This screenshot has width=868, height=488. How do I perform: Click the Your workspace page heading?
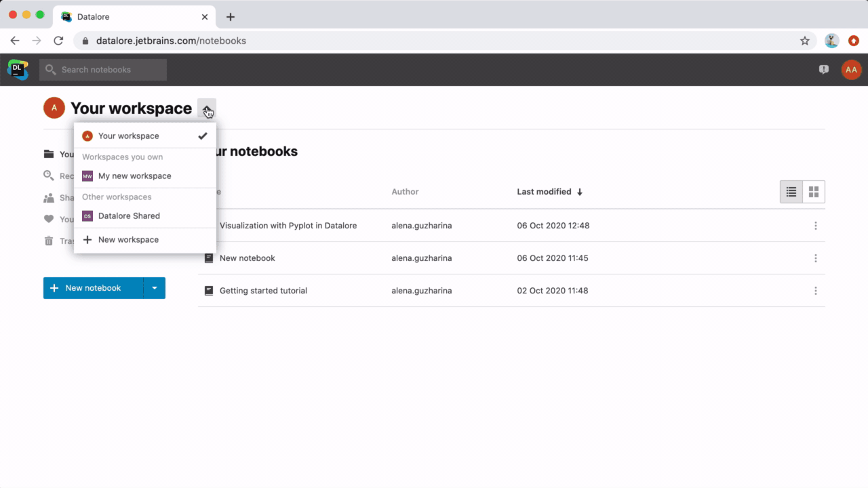tap(132, 108)
